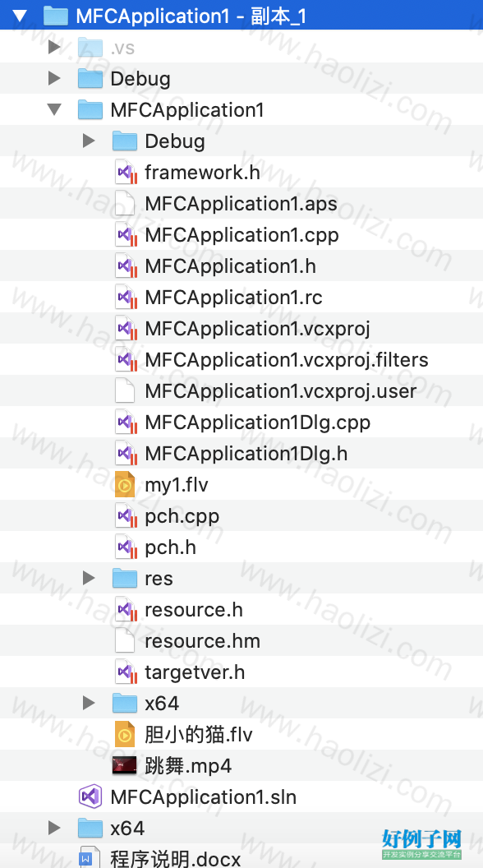Click the 程序说明.docx Word document icon
This screenshot has width=483, height=868.
pos(89,857)
